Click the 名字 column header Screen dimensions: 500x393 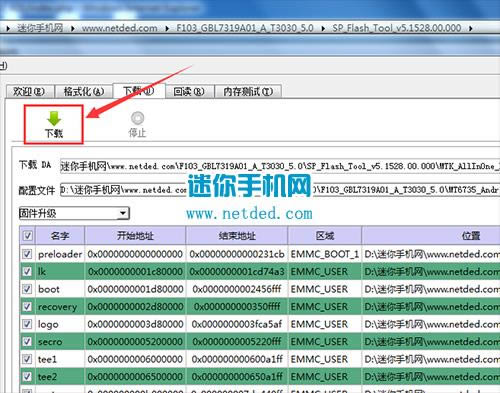60,236
